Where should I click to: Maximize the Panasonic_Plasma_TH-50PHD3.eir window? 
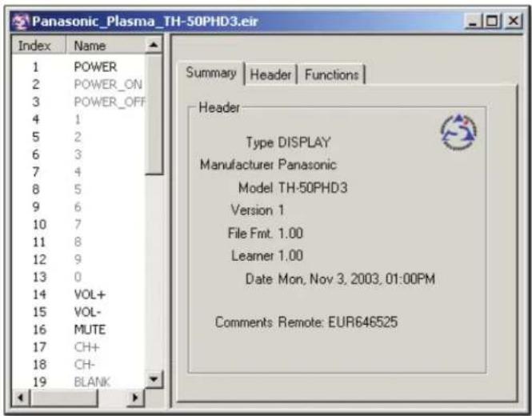click(x=492, y=22)
